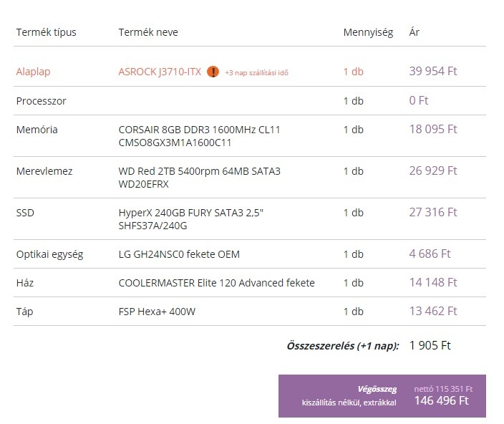Click the 39 954 Ft motherboard price
The image size is (504, 424).
coord(433,71)
